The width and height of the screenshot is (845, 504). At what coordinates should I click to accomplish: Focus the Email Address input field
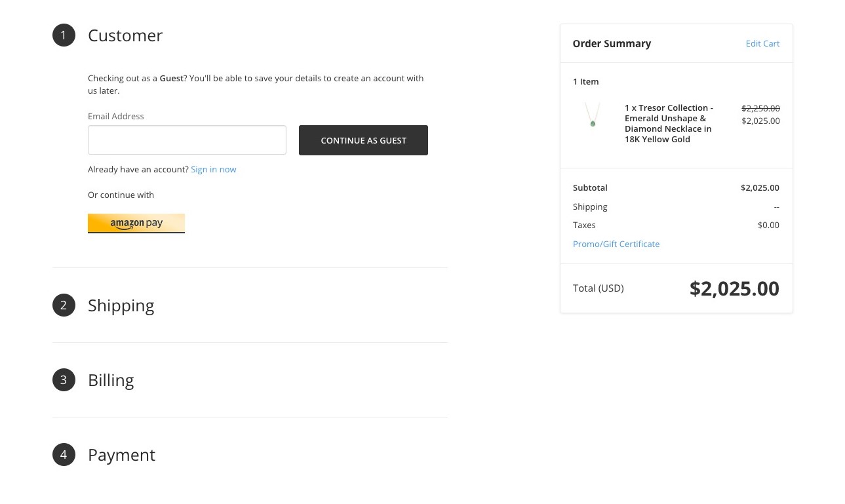187,140
